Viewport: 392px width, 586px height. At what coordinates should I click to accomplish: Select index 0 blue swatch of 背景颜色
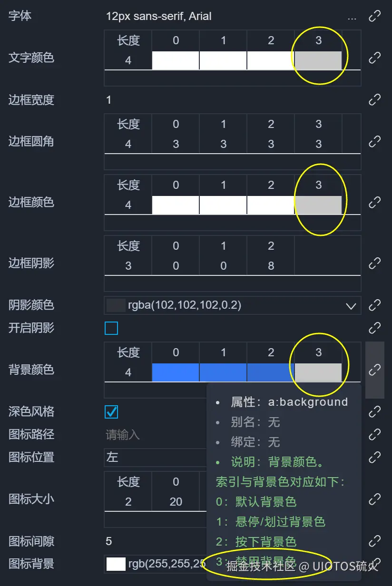point(176,372)
